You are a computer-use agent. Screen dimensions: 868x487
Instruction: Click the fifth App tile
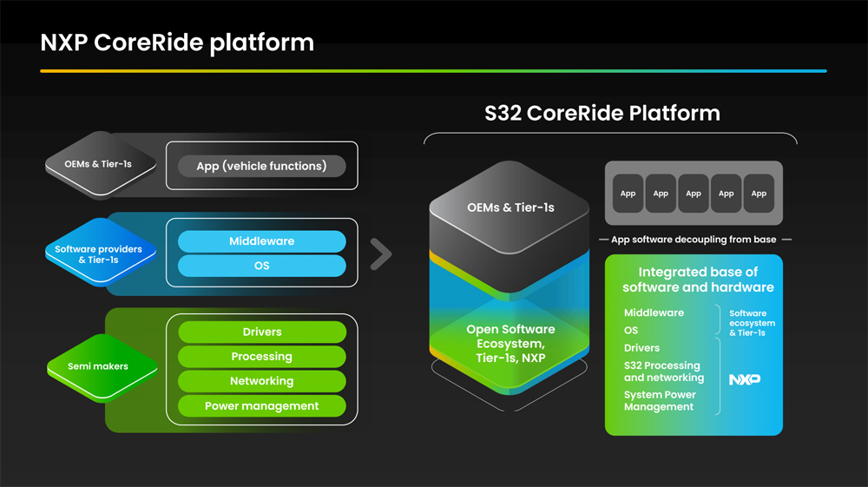[x=759, y=194]
